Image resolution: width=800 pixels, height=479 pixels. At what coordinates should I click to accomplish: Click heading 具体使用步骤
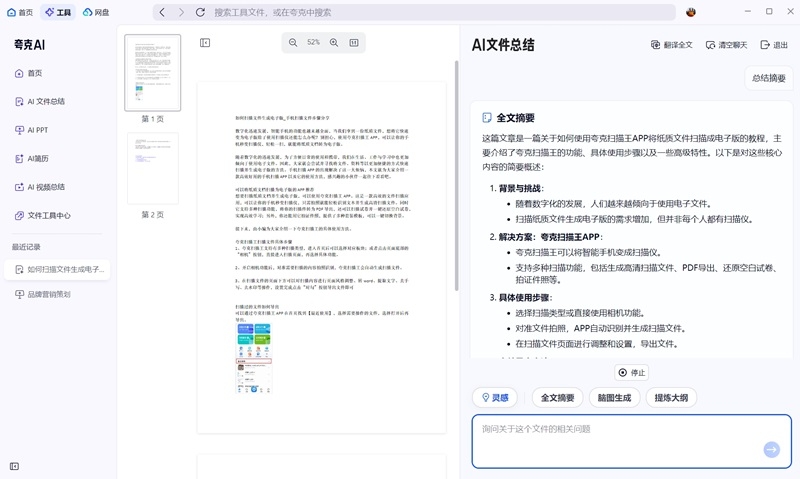pos(525,297)
